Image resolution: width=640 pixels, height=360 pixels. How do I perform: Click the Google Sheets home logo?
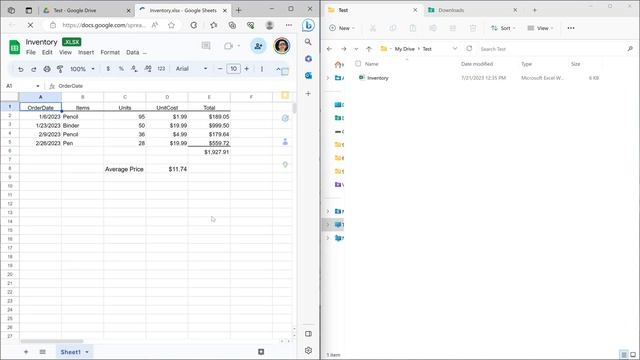click(x=14, y=47)
